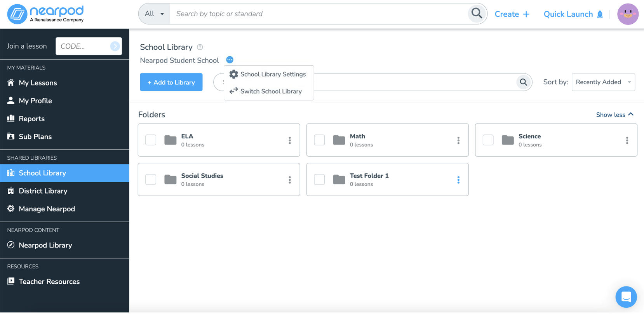Click the Social Studies folder icon

[170, 180]
